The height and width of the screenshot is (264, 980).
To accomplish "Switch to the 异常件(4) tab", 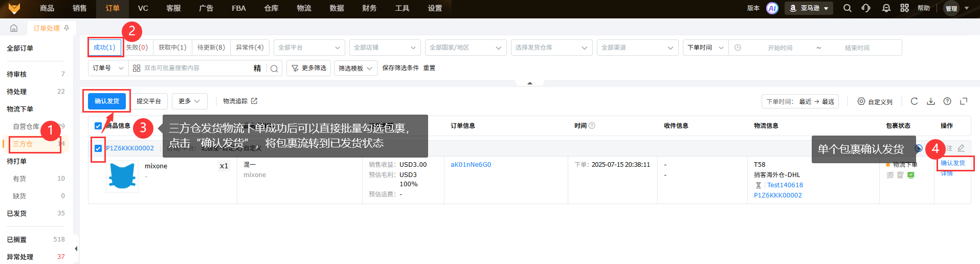I will point(250,48).
